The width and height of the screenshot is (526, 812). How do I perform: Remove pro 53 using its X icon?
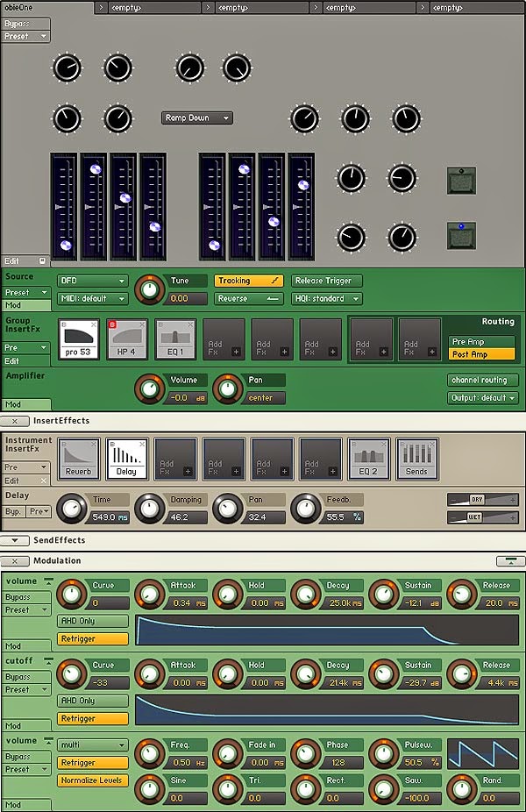pyautogui.click(x=94, y=324)
